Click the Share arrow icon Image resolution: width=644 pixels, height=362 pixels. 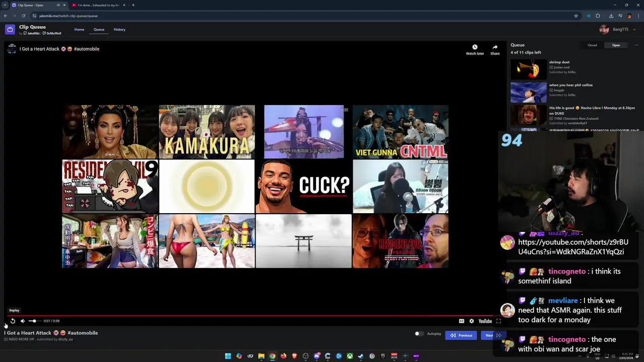495,47
